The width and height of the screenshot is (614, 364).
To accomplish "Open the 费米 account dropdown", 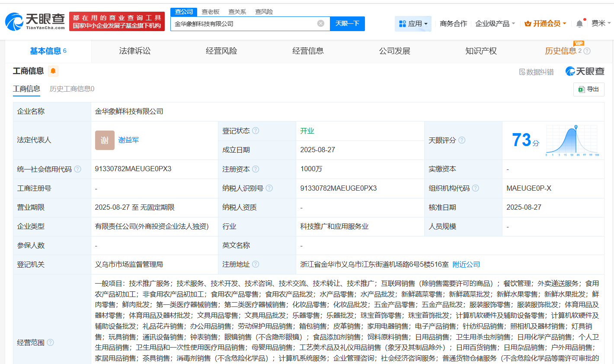I will [x=598, y=23].
